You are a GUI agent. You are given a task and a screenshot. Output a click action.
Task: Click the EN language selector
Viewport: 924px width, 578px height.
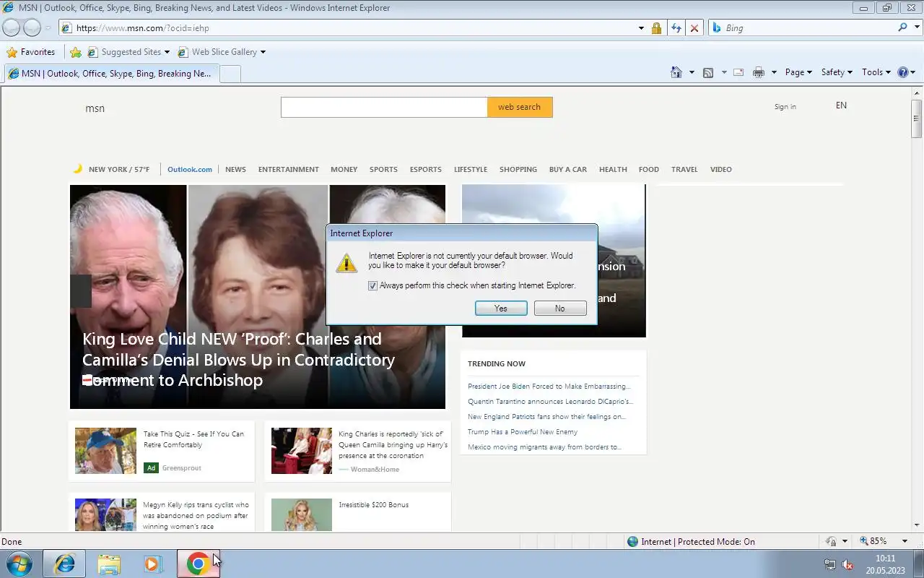coord(841,105)
